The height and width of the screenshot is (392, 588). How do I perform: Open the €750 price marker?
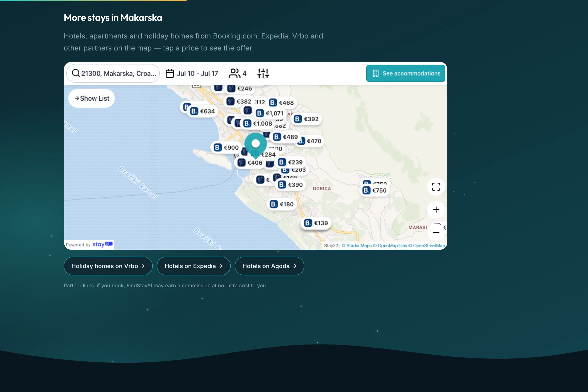[x=374, y=190]
